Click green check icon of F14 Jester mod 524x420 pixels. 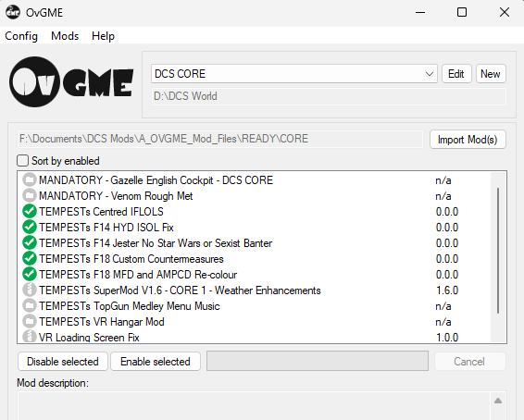(30, 242)
